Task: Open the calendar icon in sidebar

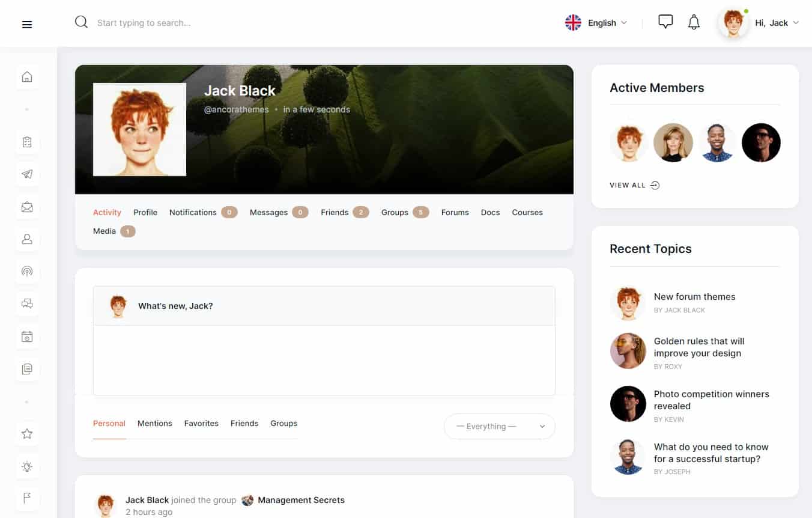Action: point(27,337)
